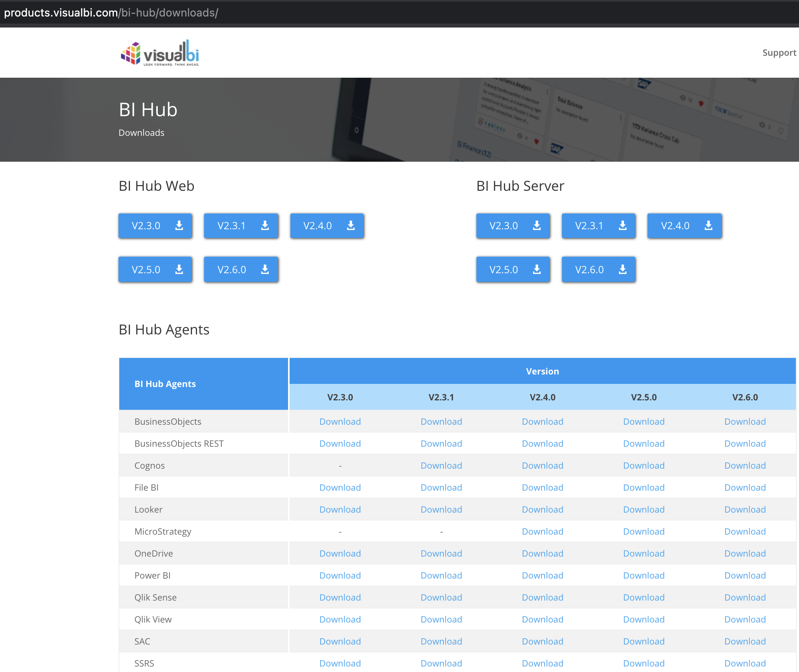Image resolution: width=799 pixels, height=672 pixels.
Task: Download BI Hub Web V2.5.0
Action: [x=155, y=270]
